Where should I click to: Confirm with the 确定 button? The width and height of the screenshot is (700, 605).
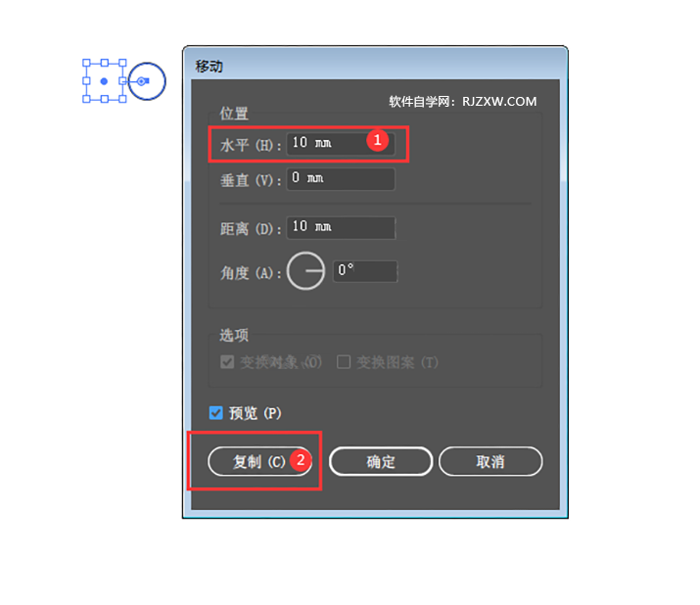pyautogui.click(x=381, y=461)
